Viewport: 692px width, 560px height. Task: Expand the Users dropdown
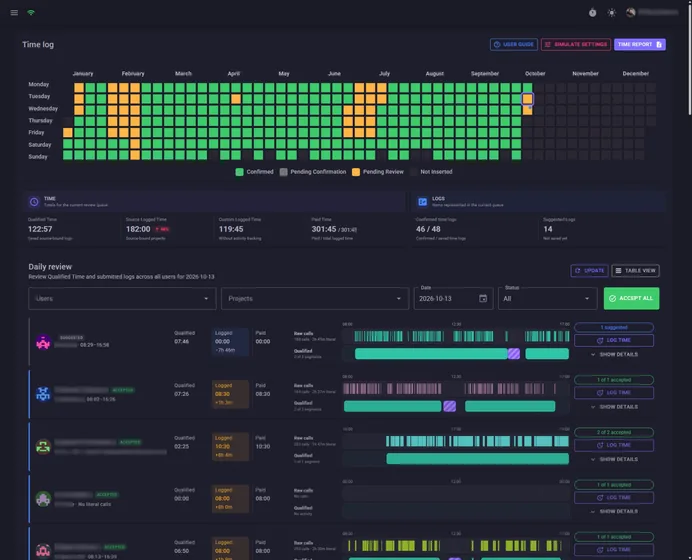coord(122,299)
